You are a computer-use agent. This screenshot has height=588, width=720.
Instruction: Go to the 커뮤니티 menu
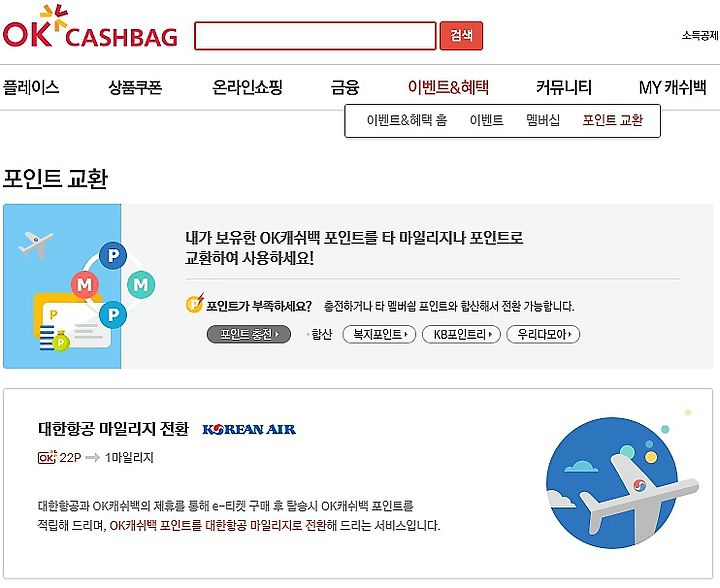pyautogui.click(x=564, y=87)
